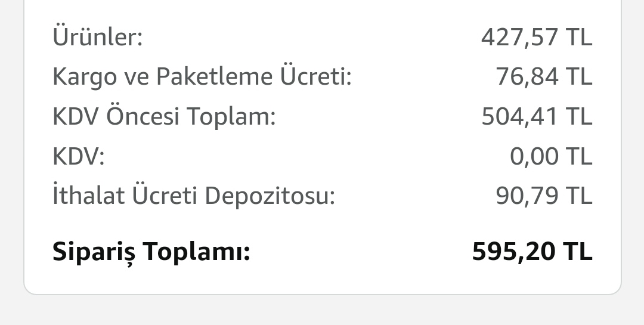Tap the KDV Öncesi Toplam label
This screenshot has width=644, height=325.
(x=164, y=116)
